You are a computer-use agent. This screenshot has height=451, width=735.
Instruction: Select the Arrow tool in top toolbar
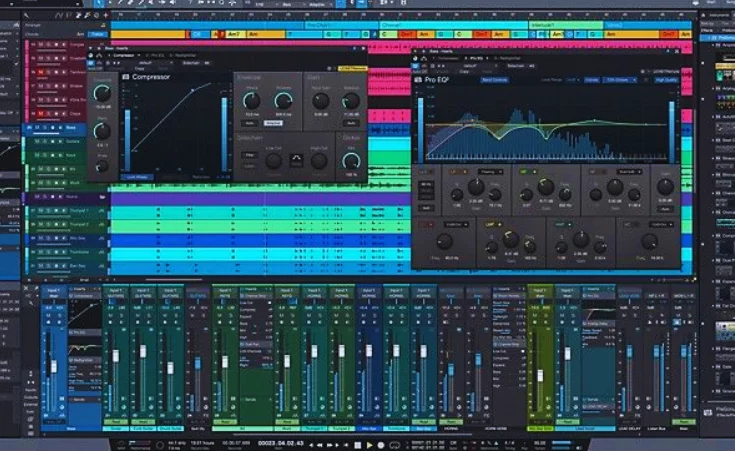tap(99, 3)
